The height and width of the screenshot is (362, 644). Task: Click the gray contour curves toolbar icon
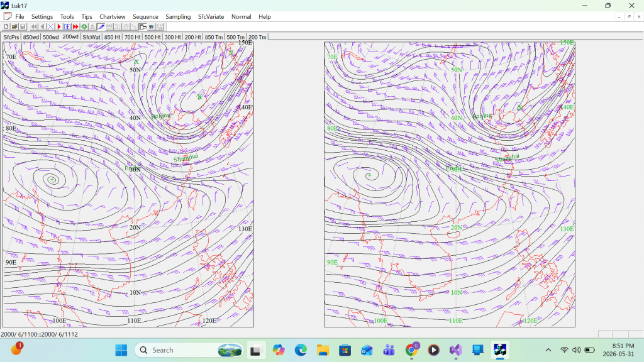(118, 26)
